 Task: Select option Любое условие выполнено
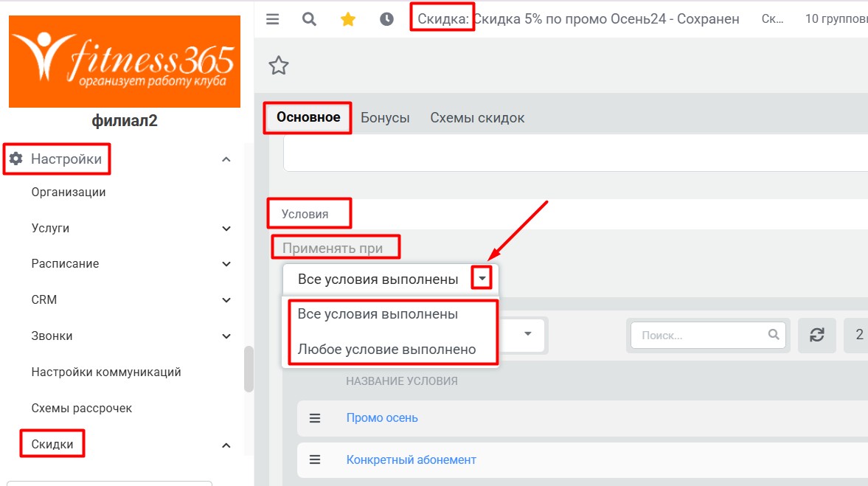pyautogui.click(x=386, y=350)
